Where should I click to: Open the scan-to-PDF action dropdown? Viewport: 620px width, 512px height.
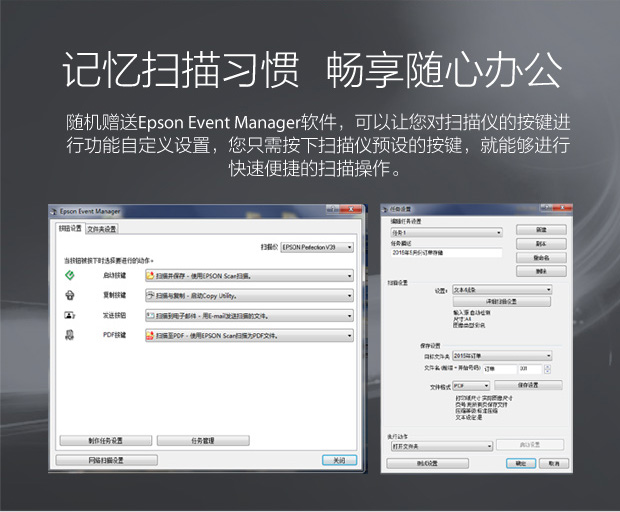(x=249, y=336)
